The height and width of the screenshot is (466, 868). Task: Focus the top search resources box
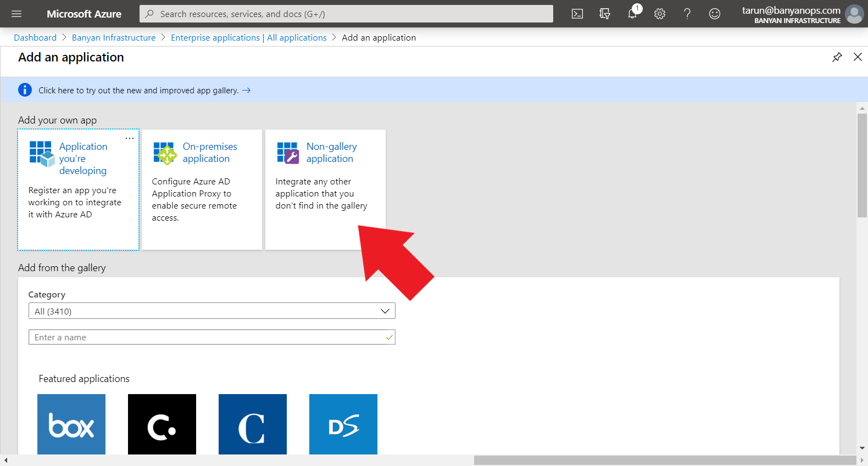[346, 14]
